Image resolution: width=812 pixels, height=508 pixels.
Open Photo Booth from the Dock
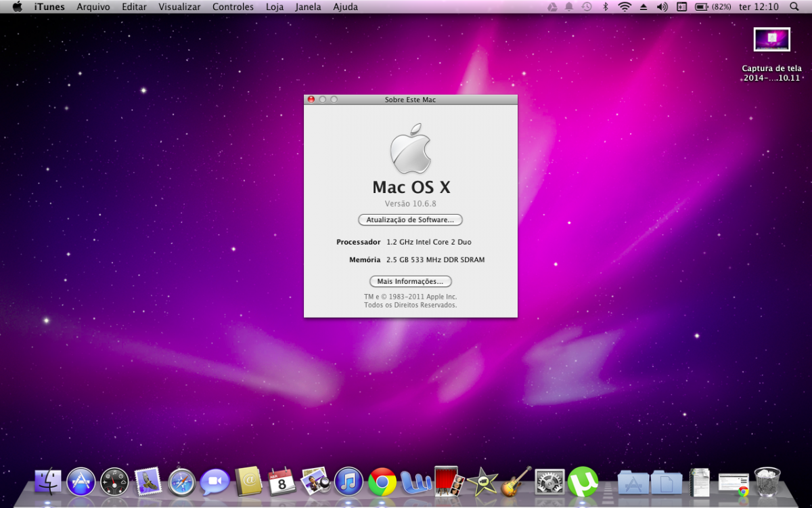(449, 482)
